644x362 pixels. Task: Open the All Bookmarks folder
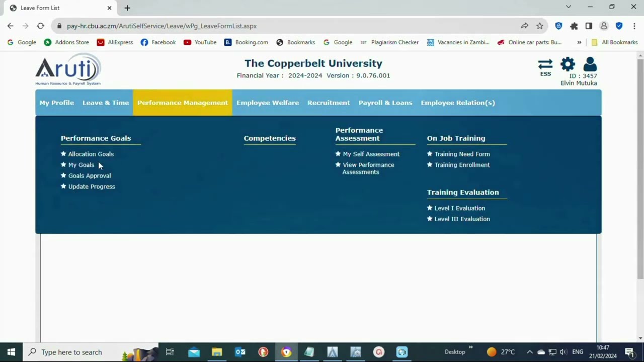(614, 42)
